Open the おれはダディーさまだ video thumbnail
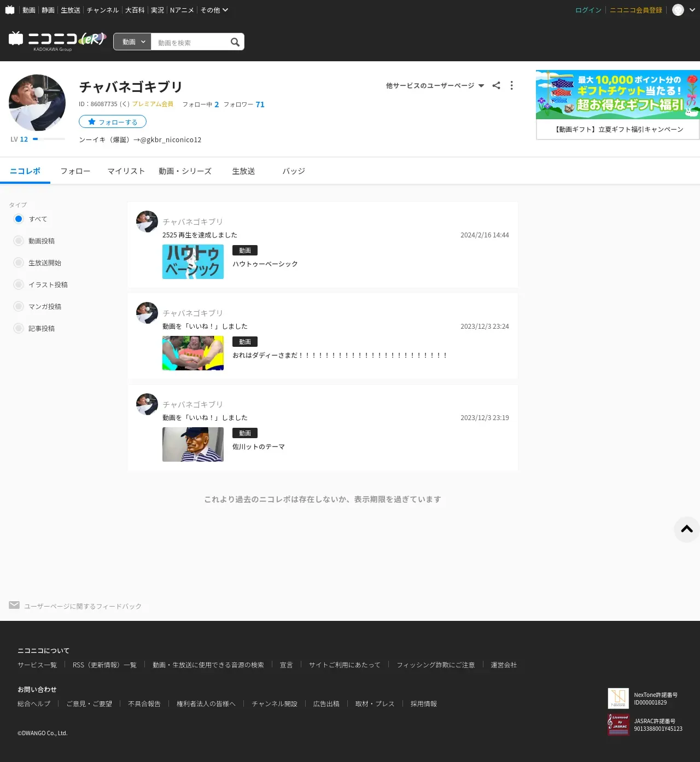The width and height of the screenshot is (700, 762). click(x=193, y=353)
